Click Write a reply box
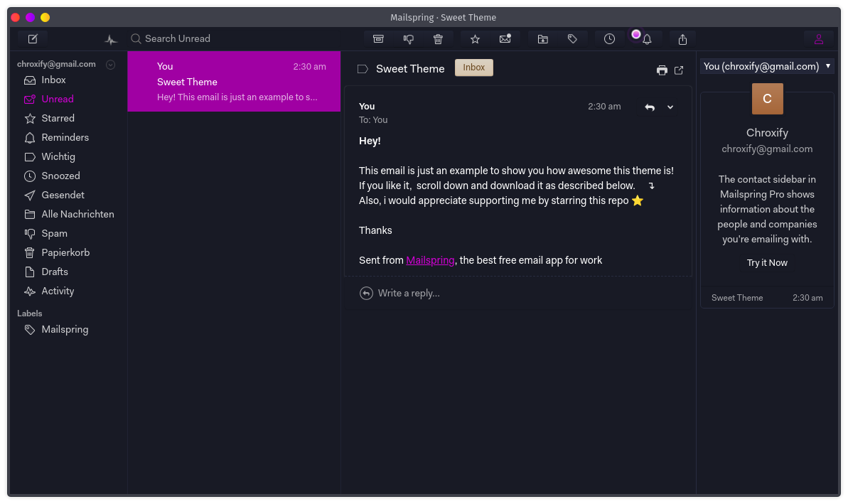The height and width of the screenshot is (504, 848). coord(517,293)
